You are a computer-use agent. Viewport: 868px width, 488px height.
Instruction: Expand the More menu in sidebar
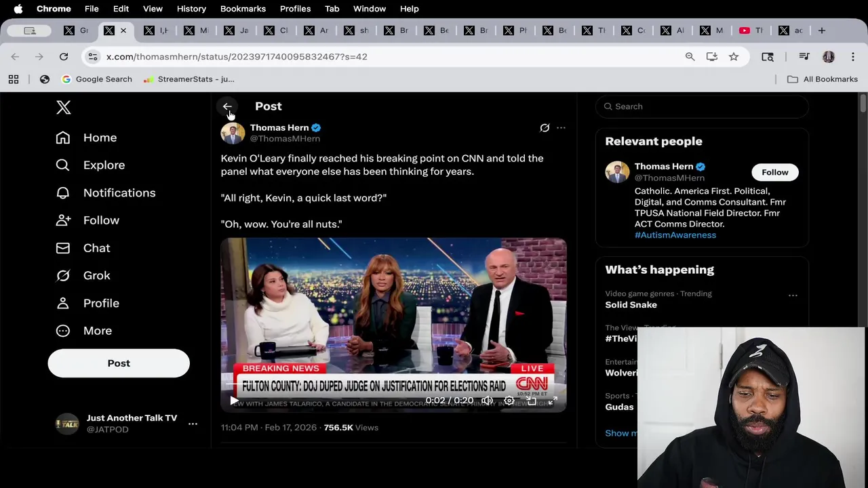pos(84,331)
